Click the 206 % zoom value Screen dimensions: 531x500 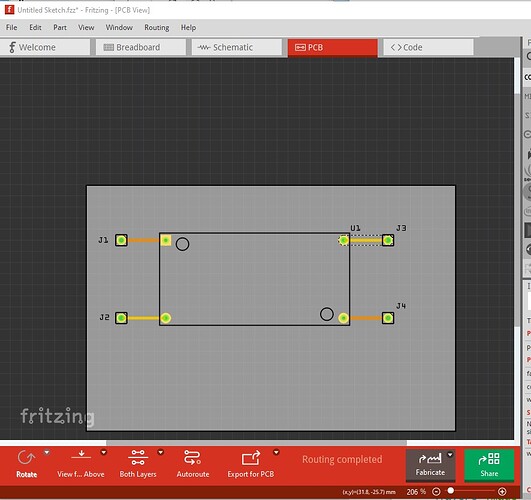pos(416,492)
